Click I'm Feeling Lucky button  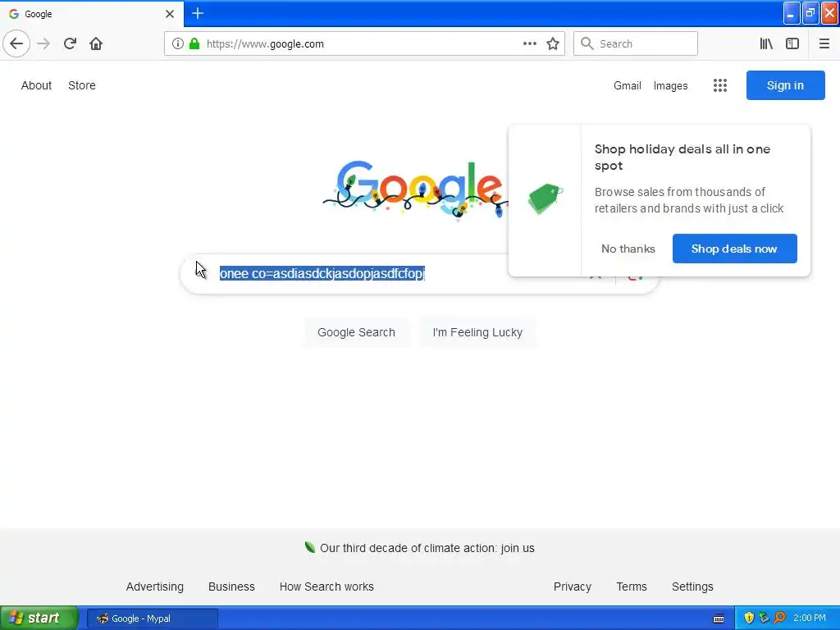(477, 332)
